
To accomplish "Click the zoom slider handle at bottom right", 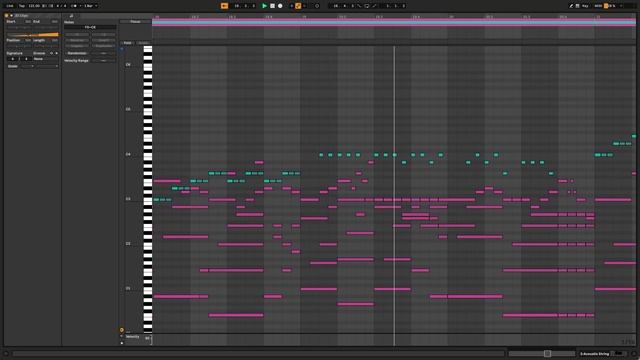I will pyautogui.click(x=547, y=353).
